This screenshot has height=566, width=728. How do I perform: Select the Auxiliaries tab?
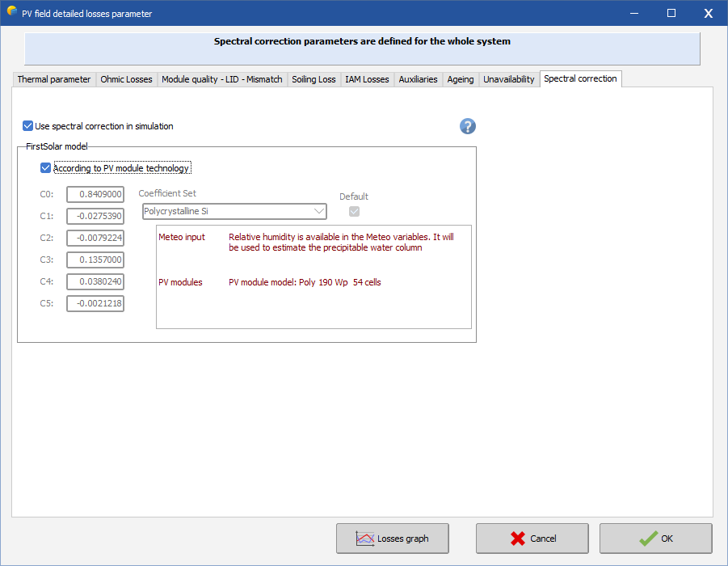(x=418, y=79)
